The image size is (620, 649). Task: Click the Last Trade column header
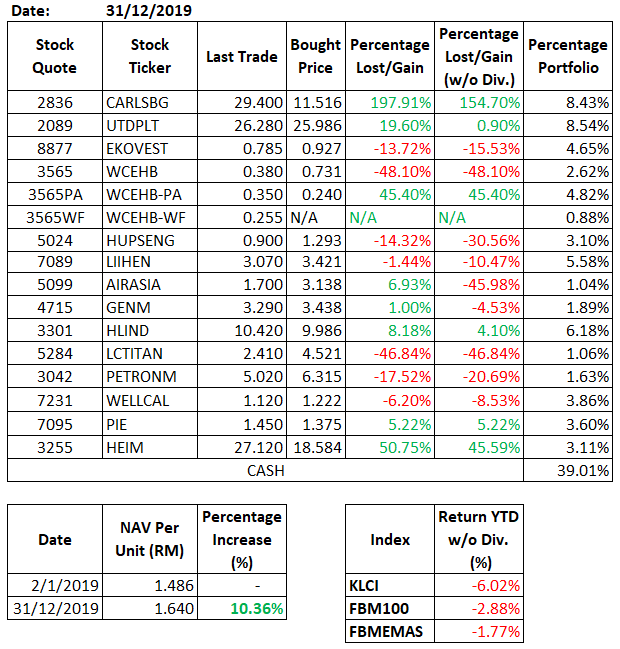click(x=241, y=57)
